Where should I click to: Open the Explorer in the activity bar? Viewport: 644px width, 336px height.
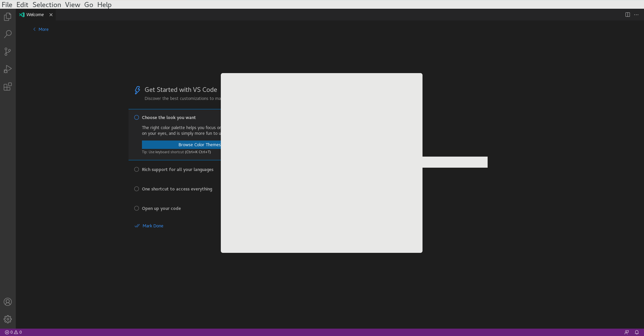(7, 16)
